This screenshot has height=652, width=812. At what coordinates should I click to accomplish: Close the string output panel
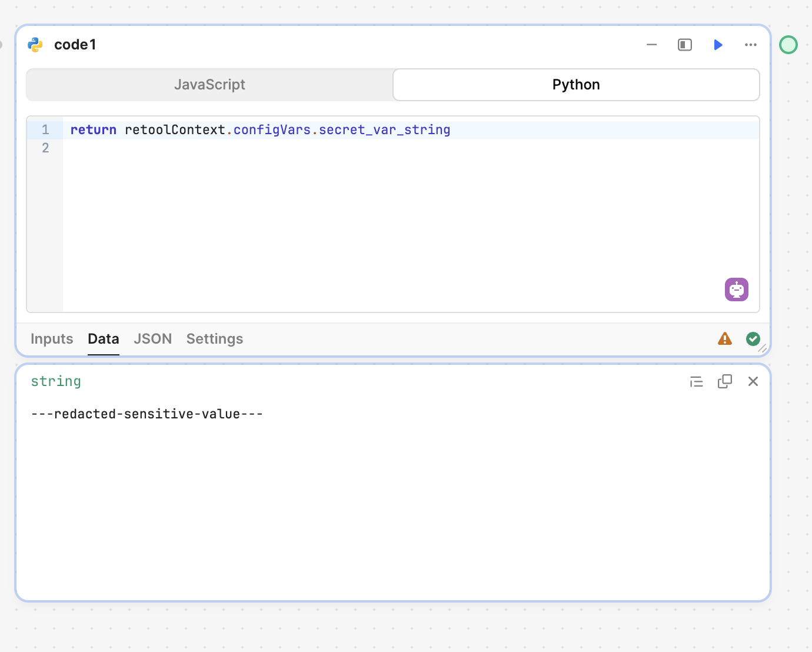(753, 381)
